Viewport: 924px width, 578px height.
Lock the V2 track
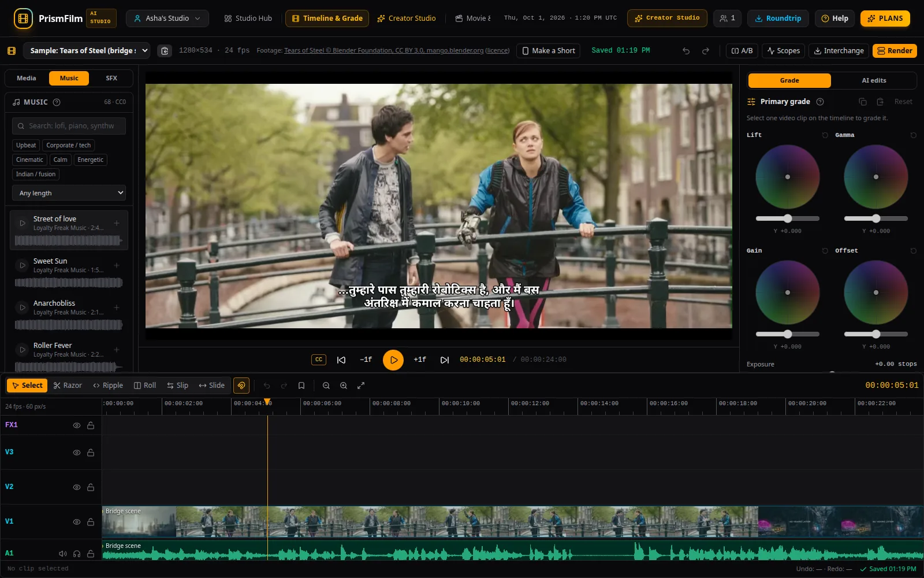coord(91,487)
